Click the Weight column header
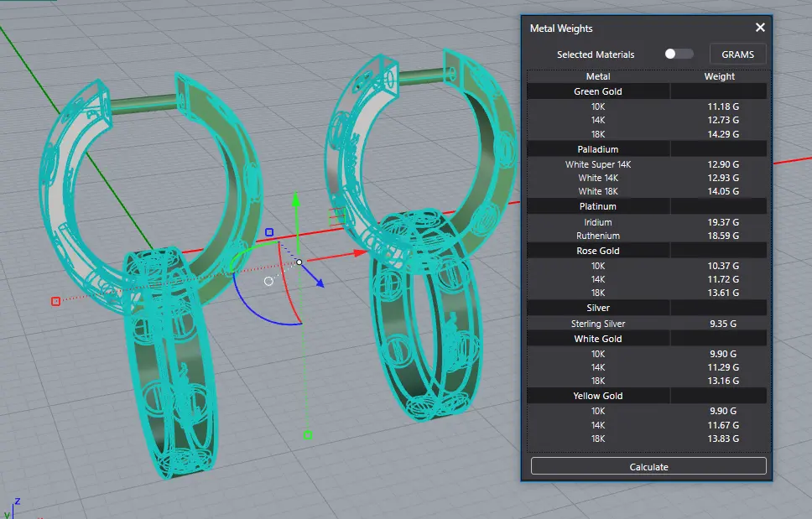Screen dimensions: 812x519 point(719,76)
